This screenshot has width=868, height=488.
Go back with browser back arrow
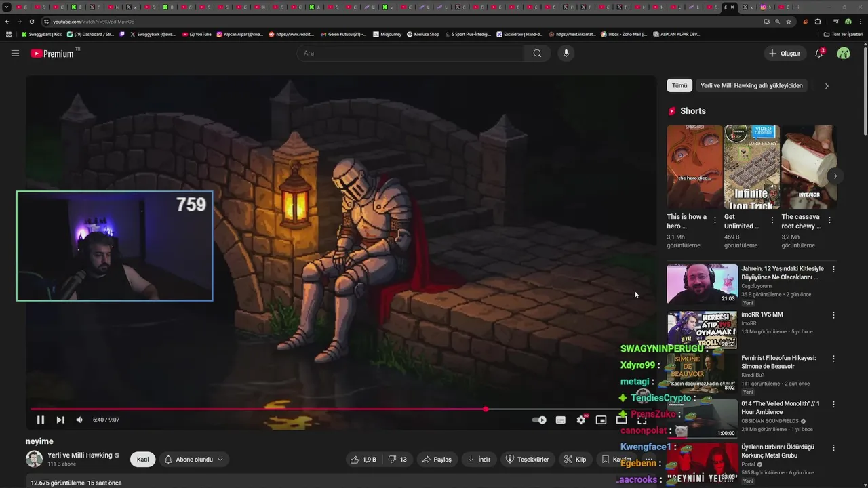pos(7,22)
